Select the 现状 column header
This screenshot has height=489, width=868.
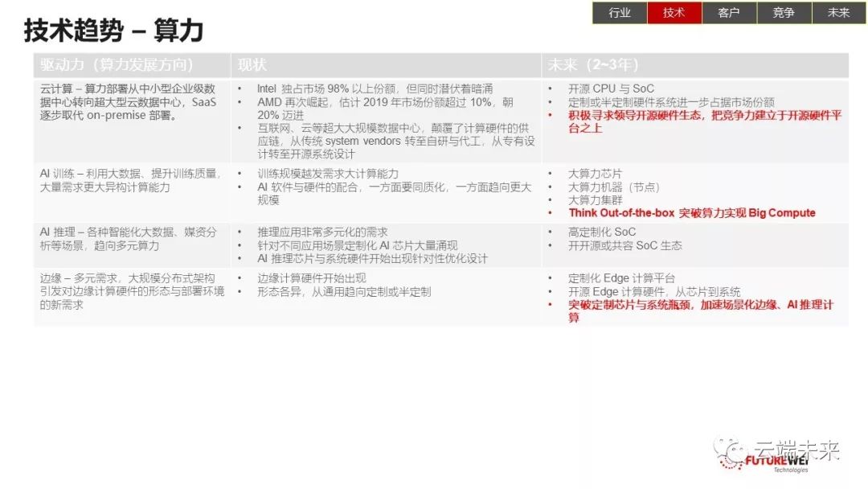(x=252, y=65)
